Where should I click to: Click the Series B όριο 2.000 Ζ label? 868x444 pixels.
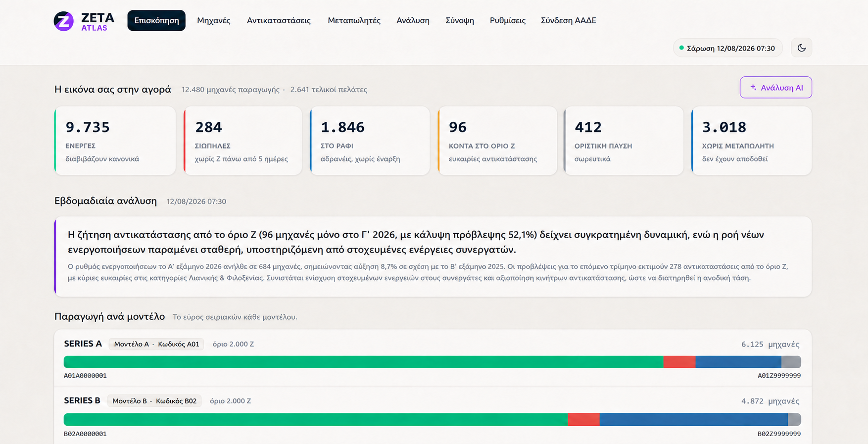230,401
